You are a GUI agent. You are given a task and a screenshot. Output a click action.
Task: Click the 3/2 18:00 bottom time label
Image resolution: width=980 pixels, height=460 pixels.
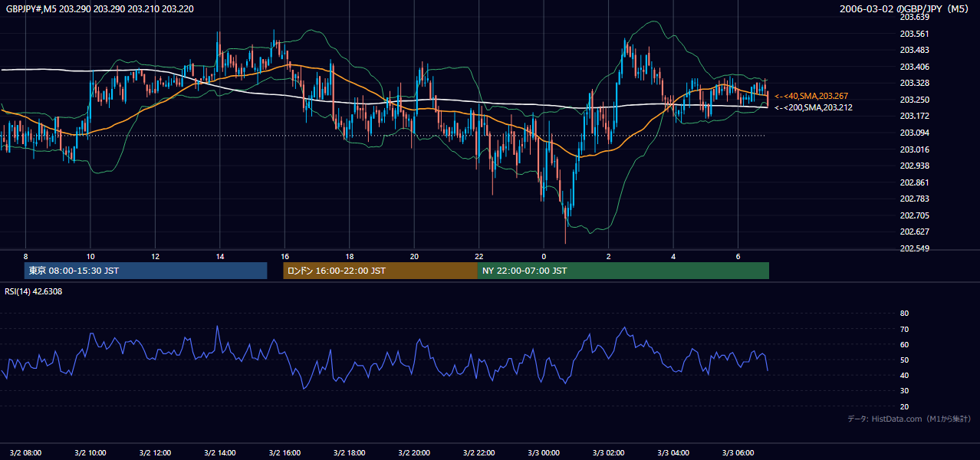point(350,452)
